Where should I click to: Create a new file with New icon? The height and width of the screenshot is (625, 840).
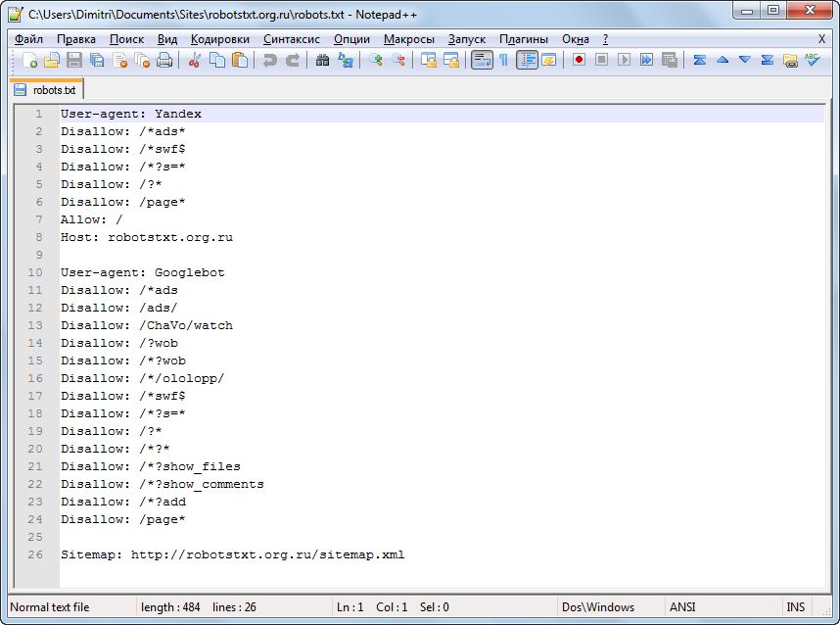coord(29,60)
